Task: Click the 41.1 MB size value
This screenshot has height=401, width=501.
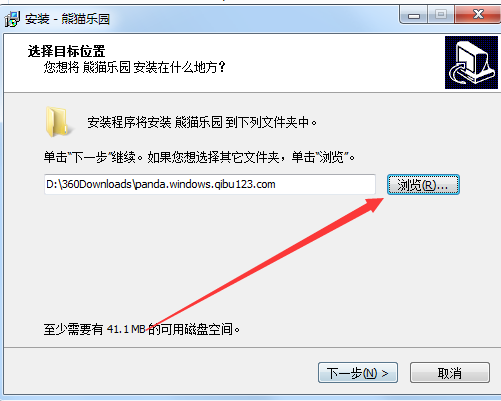Action: [x=126, y=329]
